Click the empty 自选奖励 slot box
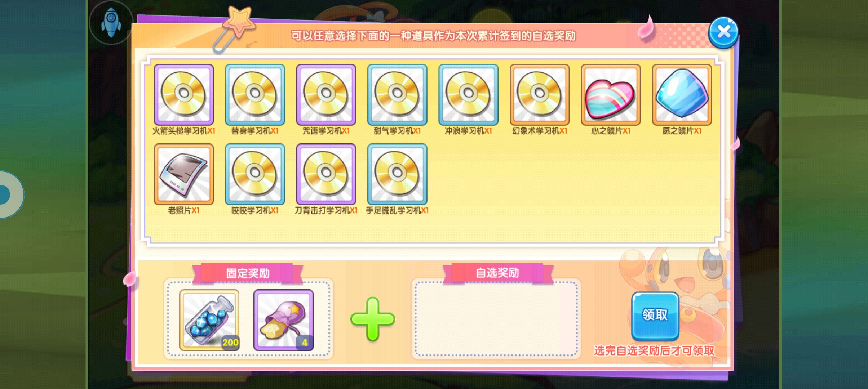This screenshot has height=389, width=868. [x=496, y=319]
